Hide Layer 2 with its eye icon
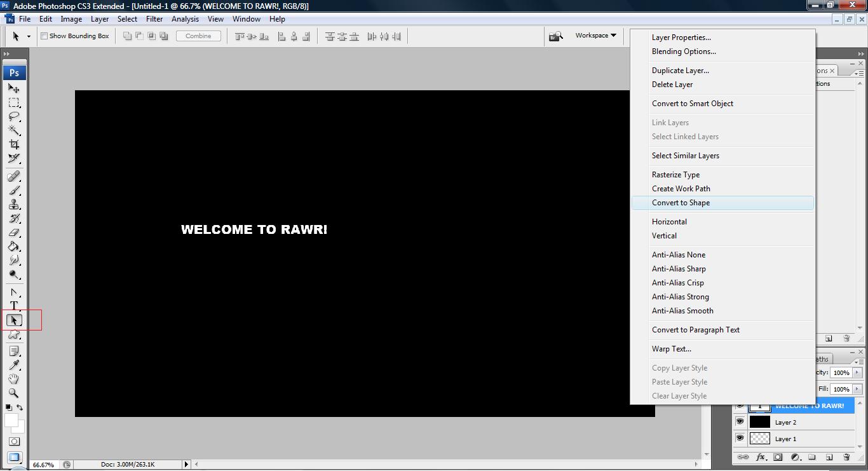This screenshot has height=471, width=868. (x=740, y=422)
